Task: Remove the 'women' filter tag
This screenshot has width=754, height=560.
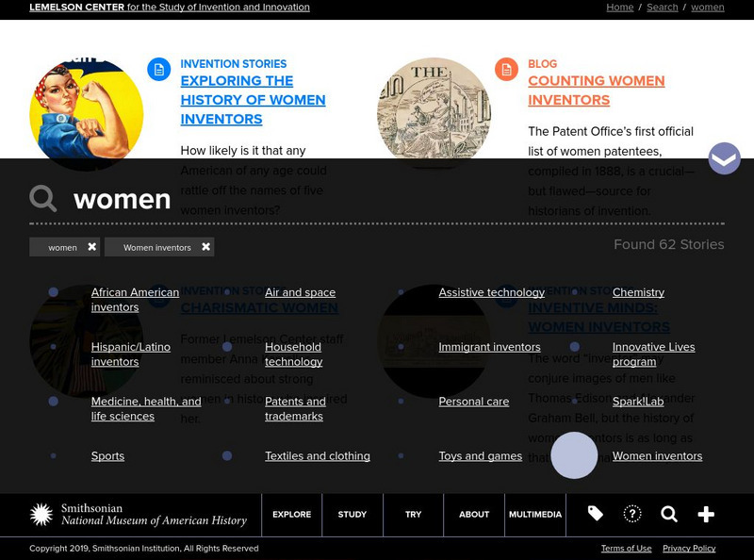Action: click(x=91, y=247)
